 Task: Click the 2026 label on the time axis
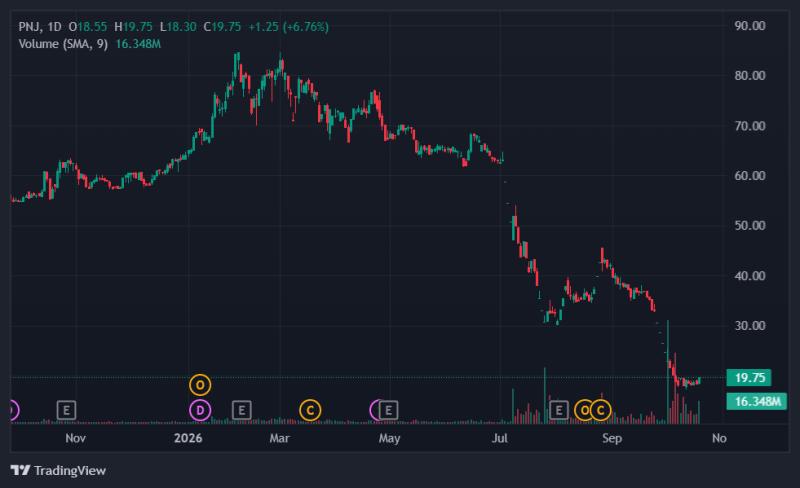(188, 438)
